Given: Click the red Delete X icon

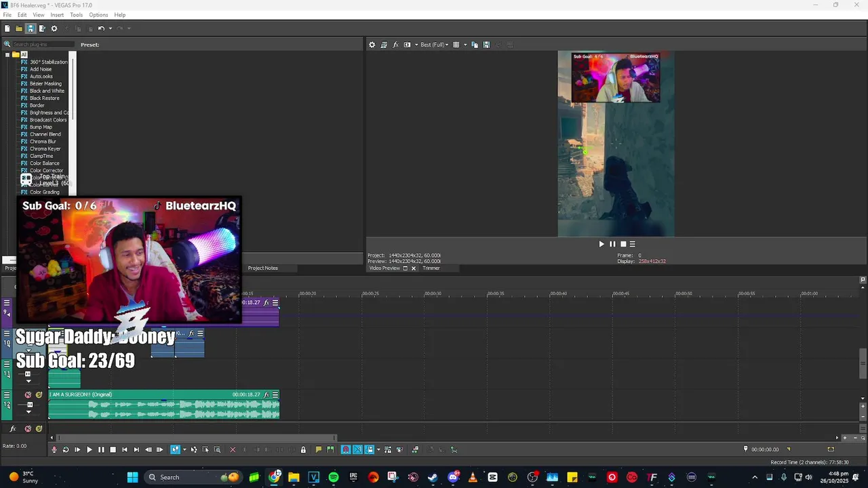Looking at the screenshot, I should coord(233,449).
